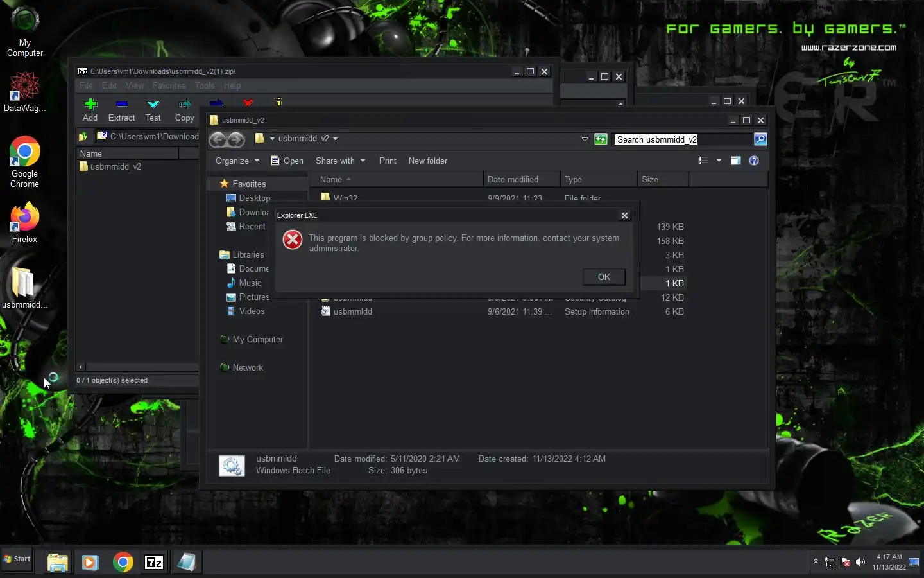Click the Extract icon in 7-Zip
Image resolution: width=924 pixels, height=578 pixels.
click(122, 110)
